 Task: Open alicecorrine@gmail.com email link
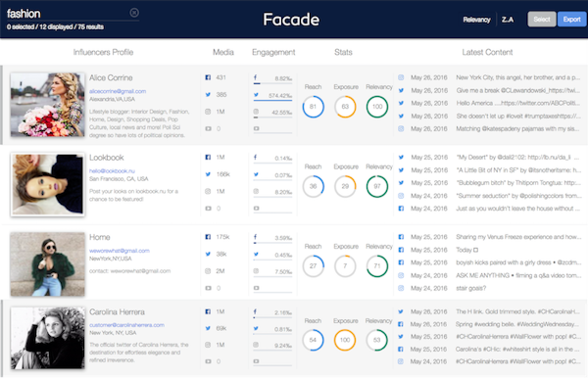(118, 91)
